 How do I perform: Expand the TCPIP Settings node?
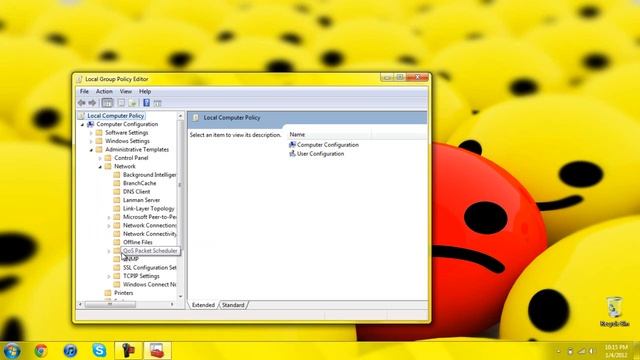click(109, 276)
